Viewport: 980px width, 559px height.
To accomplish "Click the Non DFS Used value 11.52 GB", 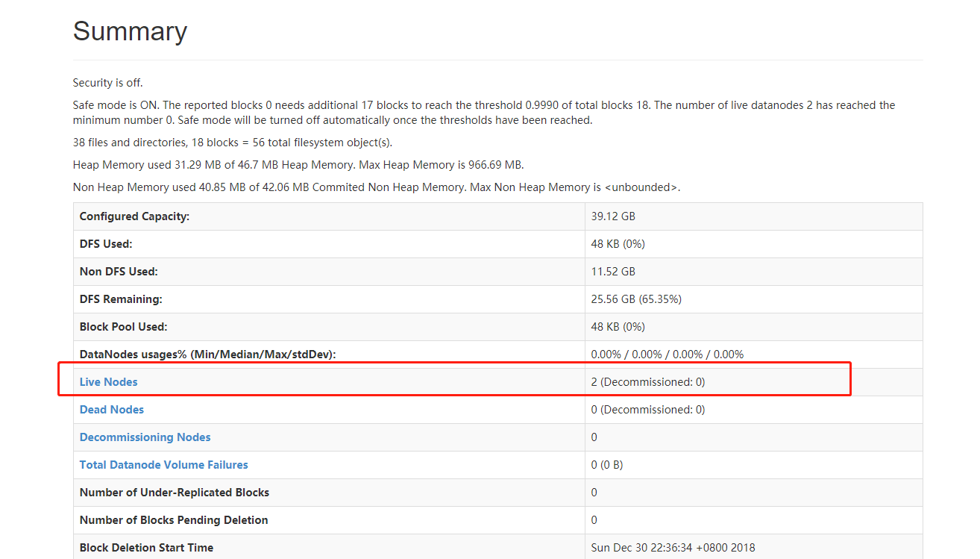I will [613, 272].
